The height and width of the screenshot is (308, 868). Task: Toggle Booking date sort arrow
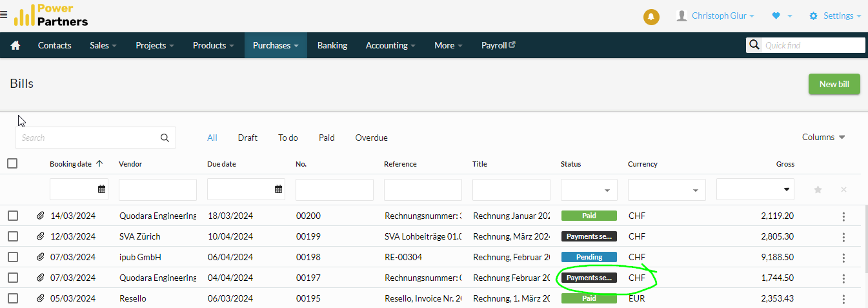[99, 164]
